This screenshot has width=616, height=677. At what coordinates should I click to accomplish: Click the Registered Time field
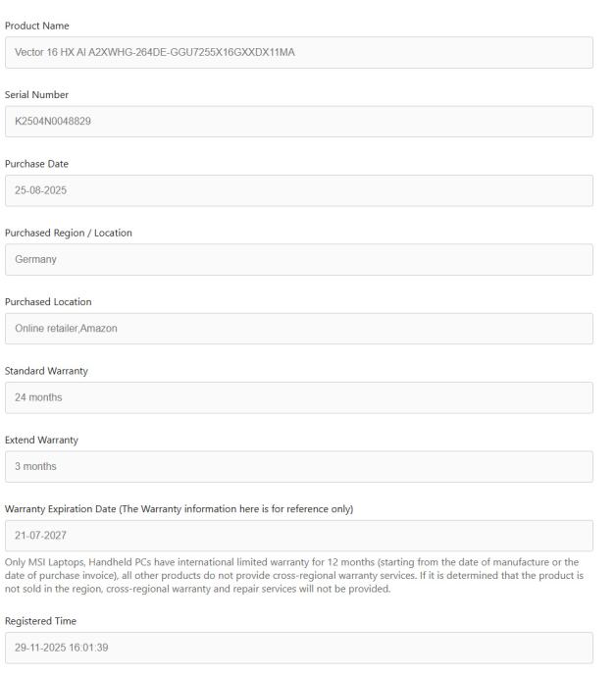click(299, 648)
